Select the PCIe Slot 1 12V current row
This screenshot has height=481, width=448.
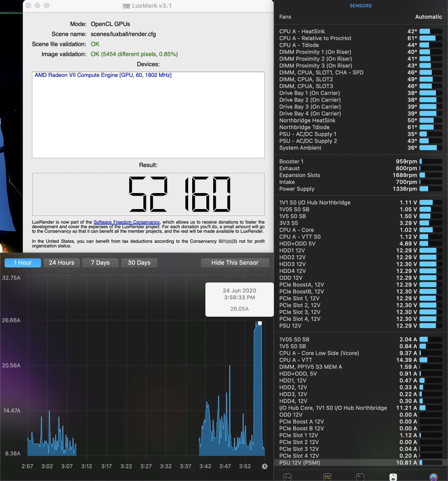[361, 435]
